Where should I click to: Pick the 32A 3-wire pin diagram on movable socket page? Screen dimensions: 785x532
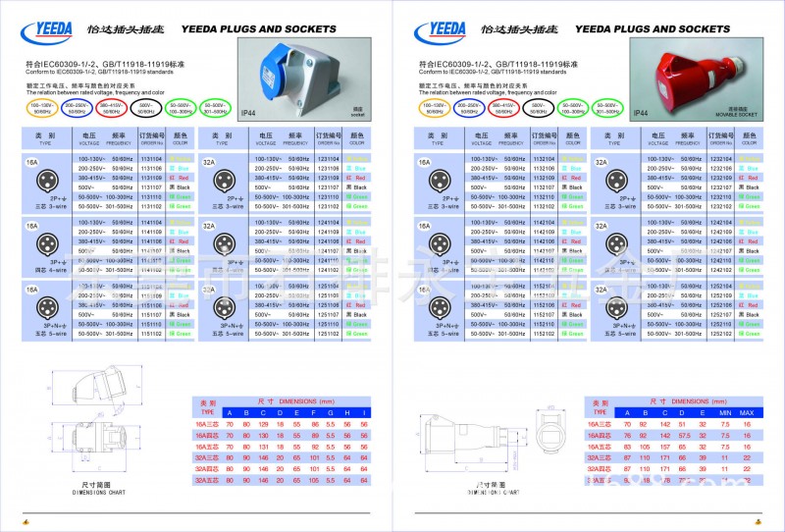tap(617, 181)
